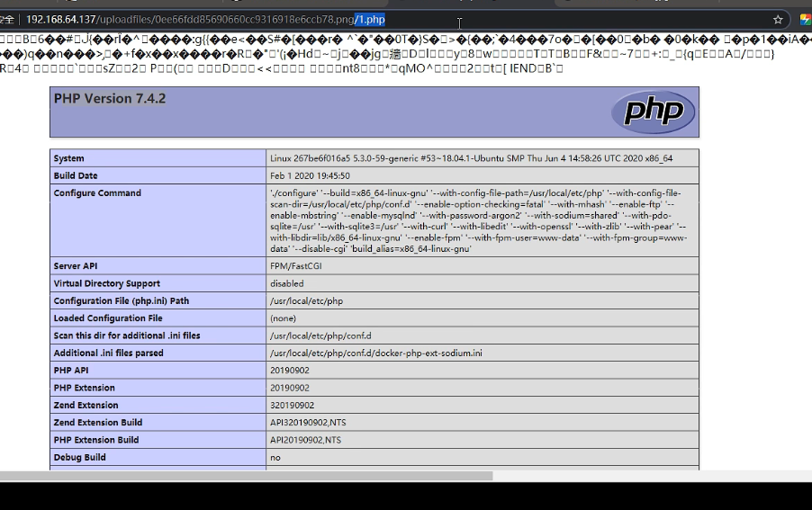
Task: Click the 'Feb 1 2020 19:45:50' value
Action: click(310, 176)
